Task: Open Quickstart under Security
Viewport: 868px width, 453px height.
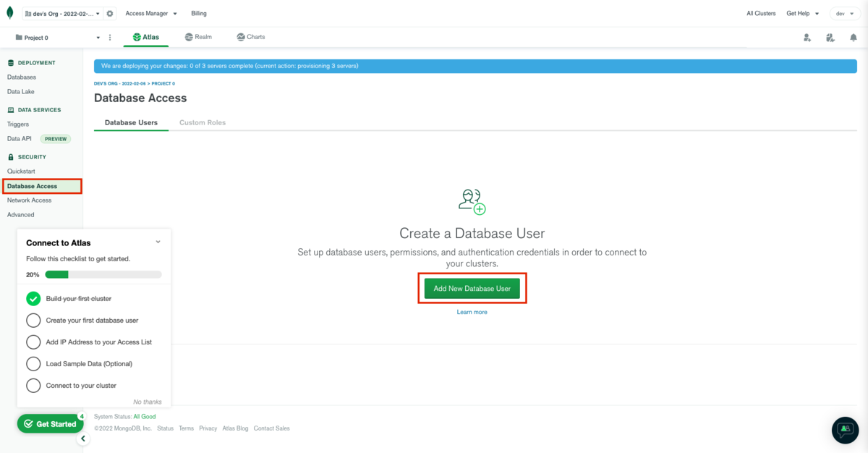Action: point(21,171)
